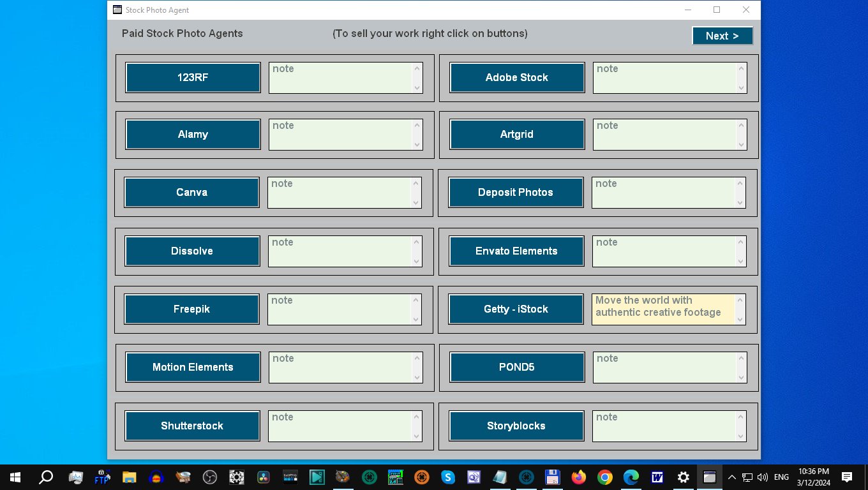Go to the Next page of agents
The width and height of the screenshot is (868, 490).
click(x=722, y=36)
